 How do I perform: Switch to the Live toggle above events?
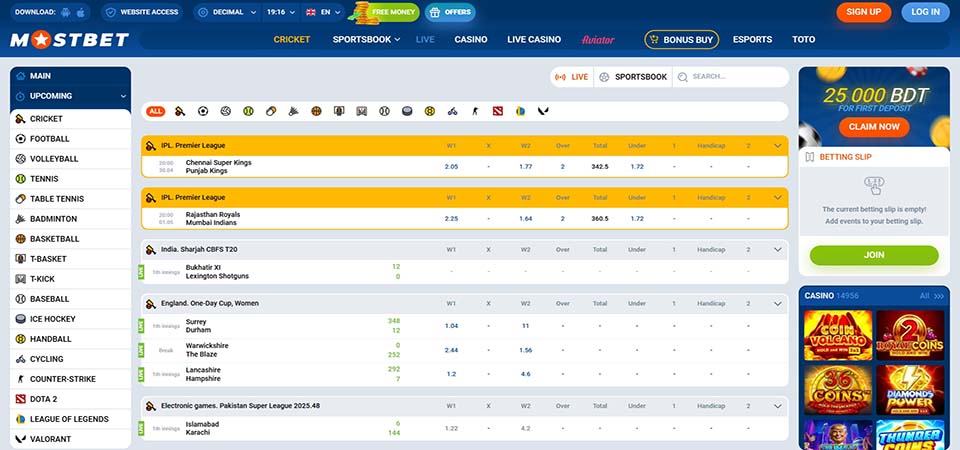pos(571,77)
